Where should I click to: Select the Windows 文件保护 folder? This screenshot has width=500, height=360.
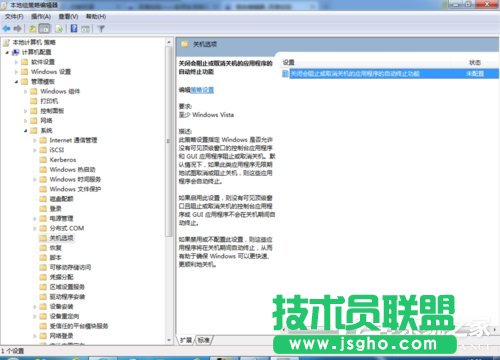pyautogui.click(x=75, y=189)
